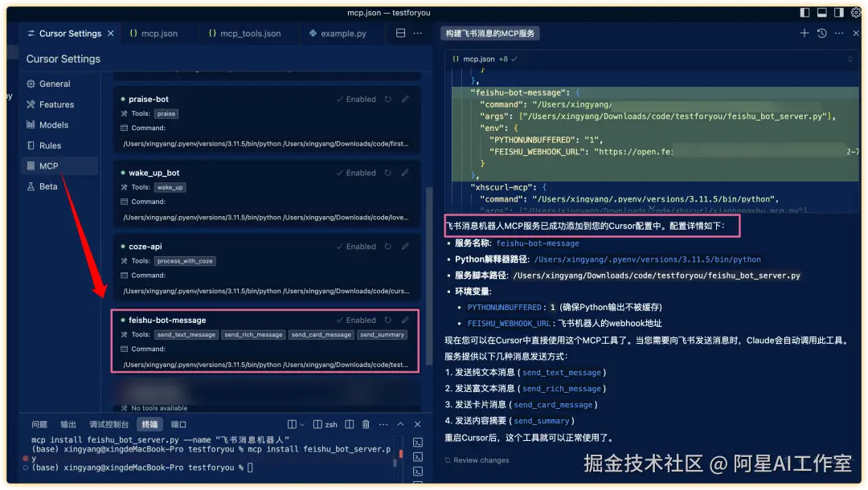The height and width of the screenshot is (490, 868).
Task: Accept mcp.json changes checkmark
Action: pyautogui.click(x=514, y=59)
